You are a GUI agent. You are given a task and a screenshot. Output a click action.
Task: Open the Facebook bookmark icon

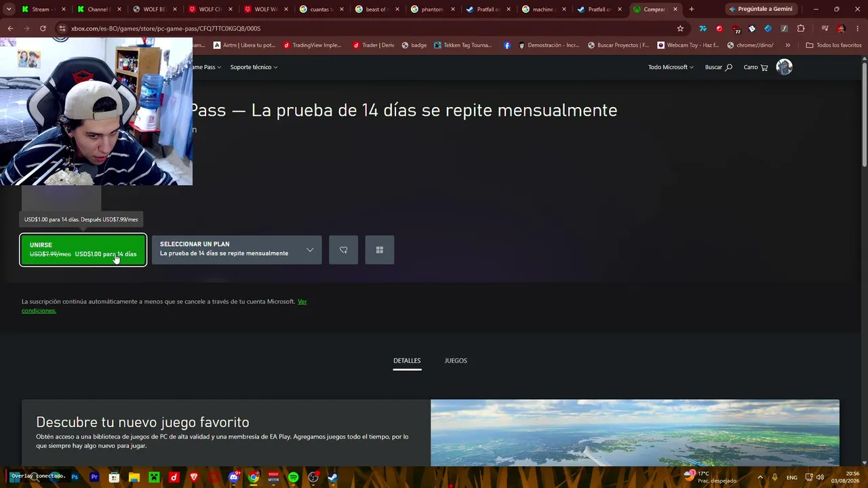(507, 45)
